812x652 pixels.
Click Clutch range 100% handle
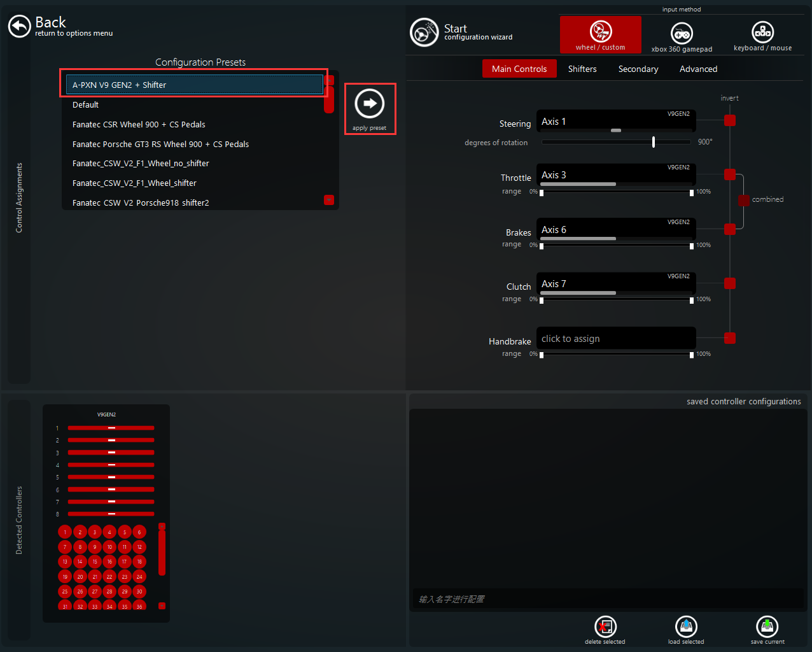click(692, 301)
